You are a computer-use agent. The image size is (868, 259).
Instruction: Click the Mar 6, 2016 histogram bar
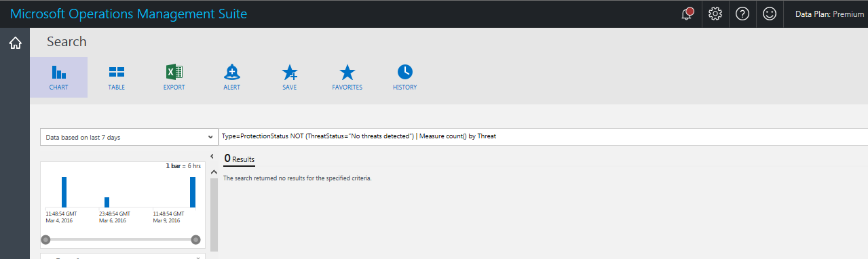click(107, 202)
